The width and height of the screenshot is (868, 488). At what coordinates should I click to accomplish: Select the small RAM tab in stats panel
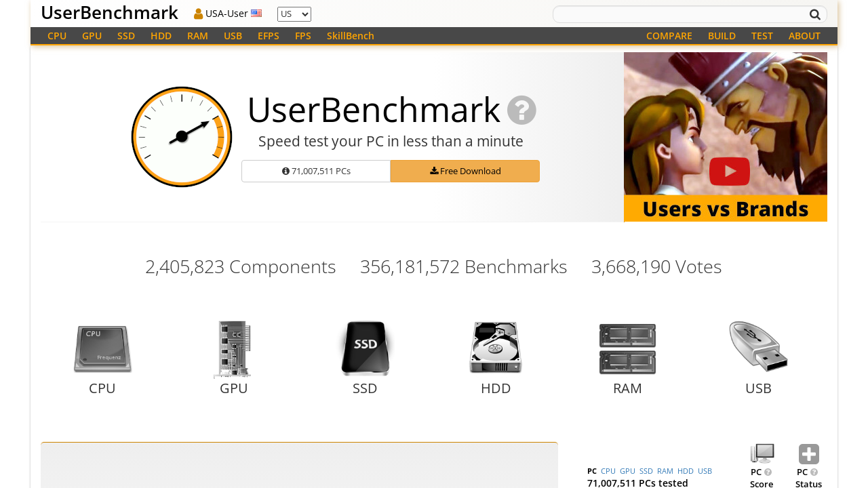coord(665,471)
